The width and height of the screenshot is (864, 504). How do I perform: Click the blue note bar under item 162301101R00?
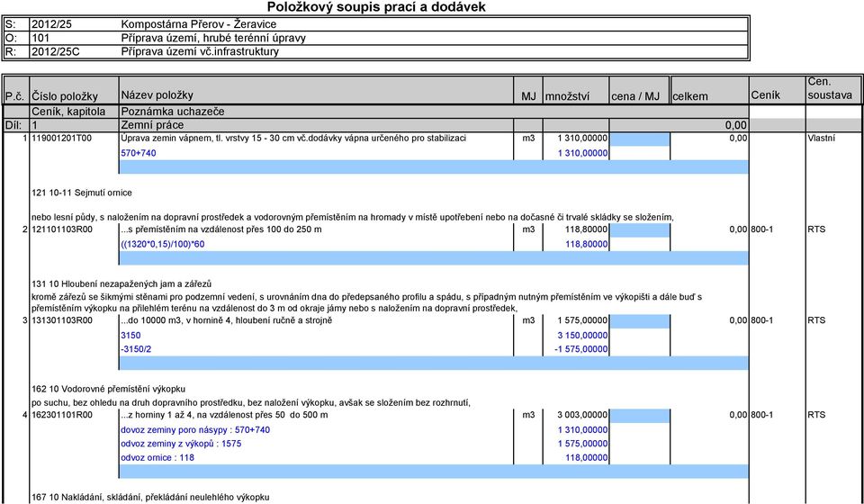point(434,472)
